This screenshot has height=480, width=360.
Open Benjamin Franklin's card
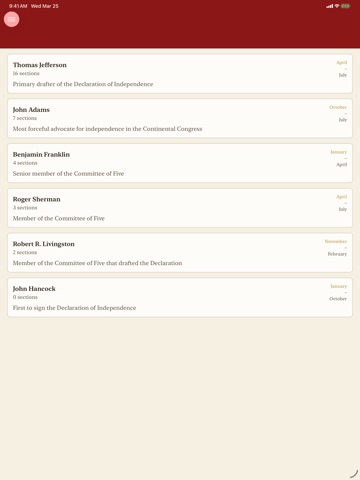[x=180, y=163]
